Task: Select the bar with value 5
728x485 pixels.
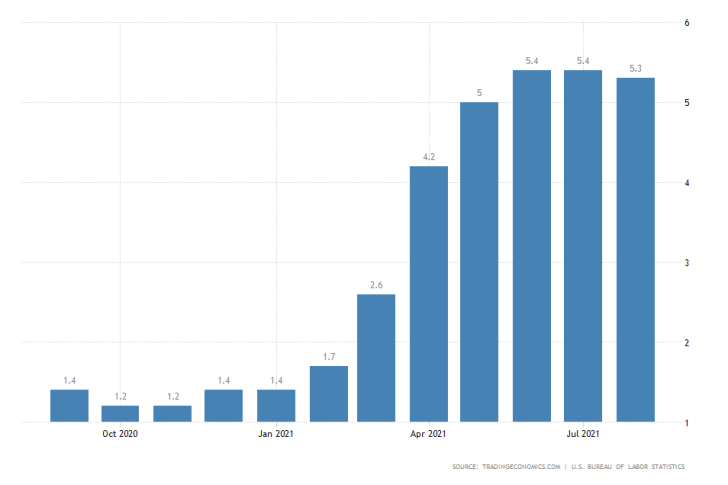Action: click(479, 262)
